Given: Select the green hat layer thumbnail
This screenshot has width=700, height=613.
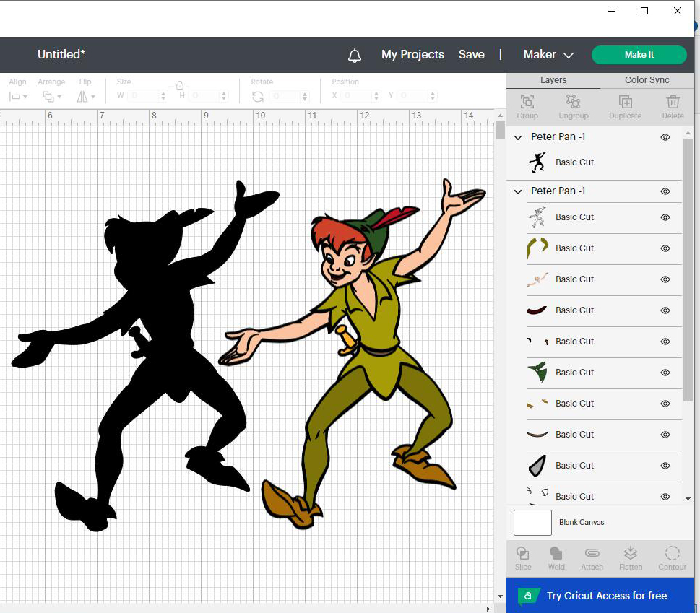Looking at the screenshot, I should (x=537, y=373).
